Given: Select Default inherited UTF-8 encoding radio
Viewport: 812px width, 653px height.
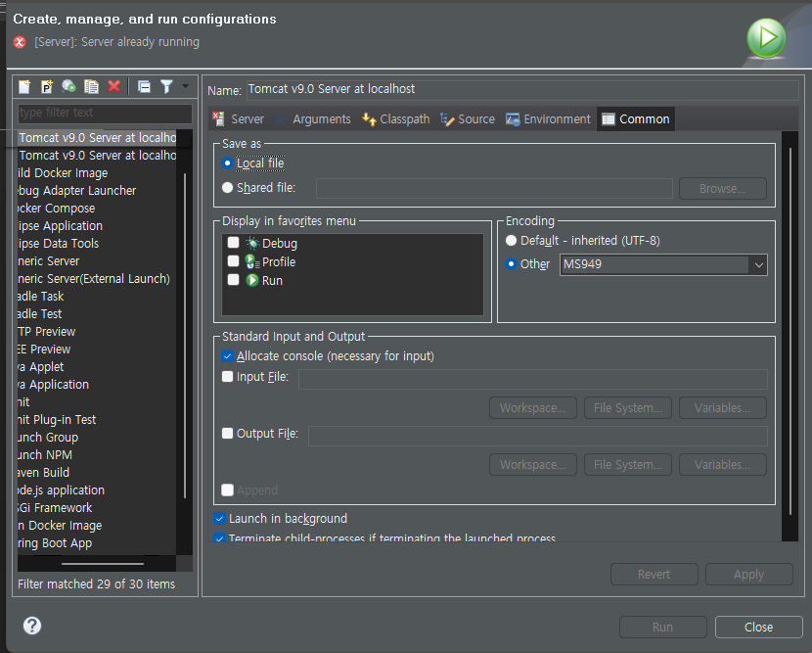Looking at the screenshot, I should coord(511,241).
